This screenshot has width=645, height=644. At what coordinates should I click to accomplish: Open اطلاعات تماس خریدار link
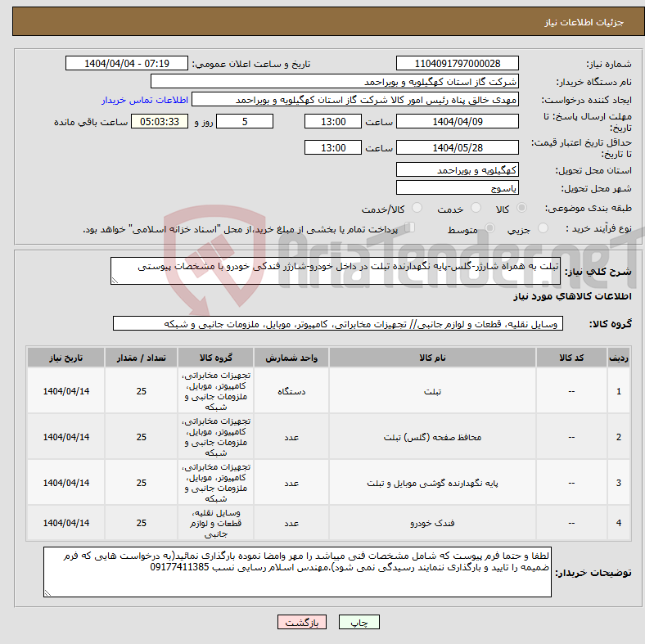[145, 100]
